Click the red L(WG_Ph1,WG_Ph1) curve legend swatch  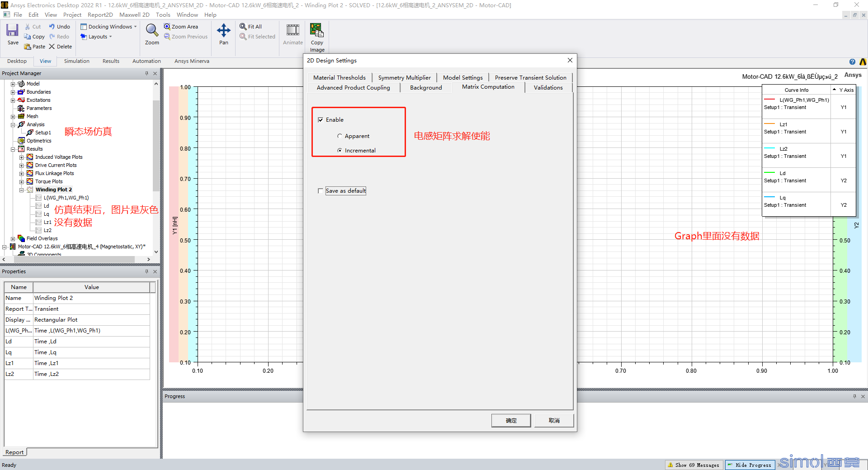(769, 100)
